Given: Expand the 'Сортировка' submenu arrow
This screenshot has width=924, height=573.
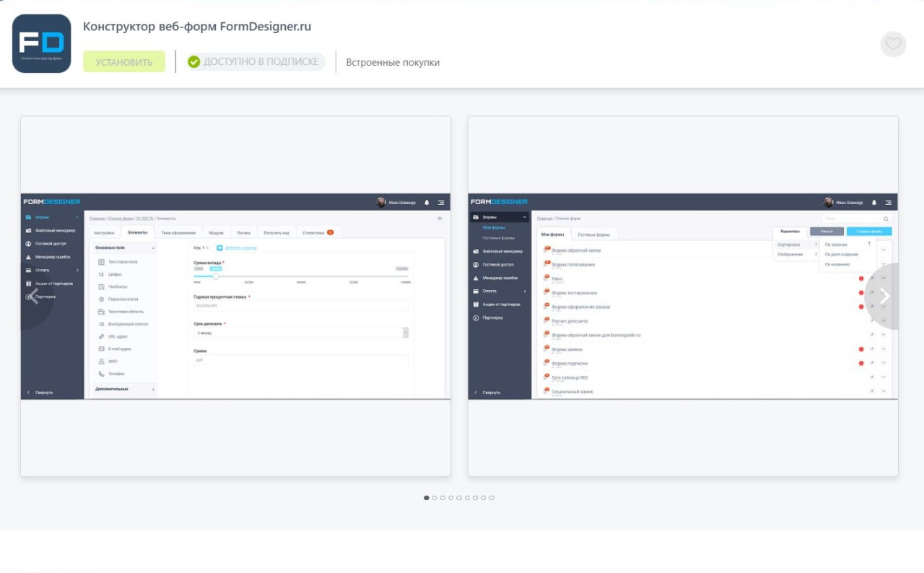Looking at the screenshot, I should point(816,245).
